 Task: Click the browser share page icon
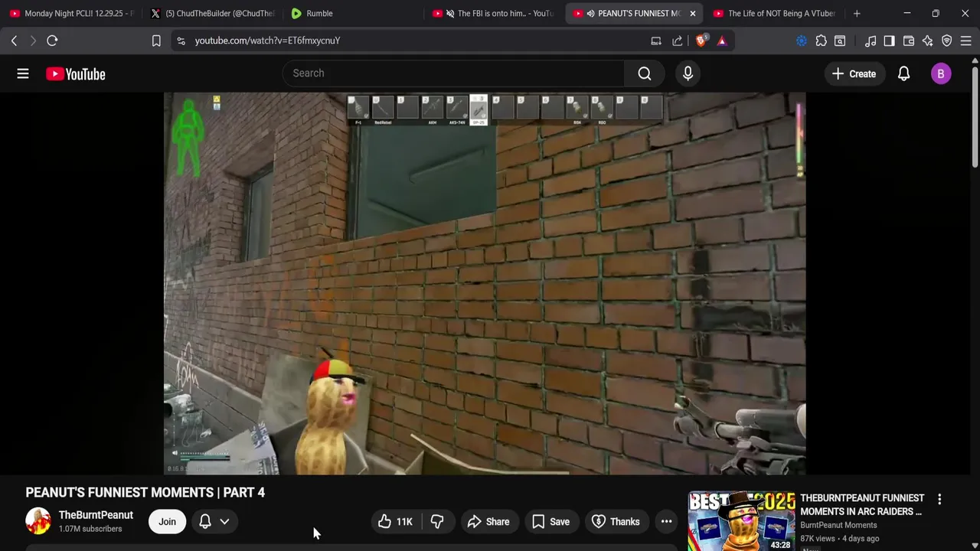point(678,41)
